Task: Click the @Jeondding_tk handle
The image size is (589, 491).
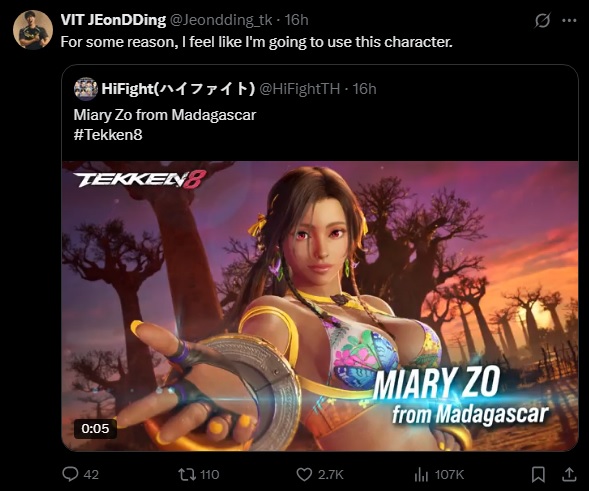Action: coord(221,20)
